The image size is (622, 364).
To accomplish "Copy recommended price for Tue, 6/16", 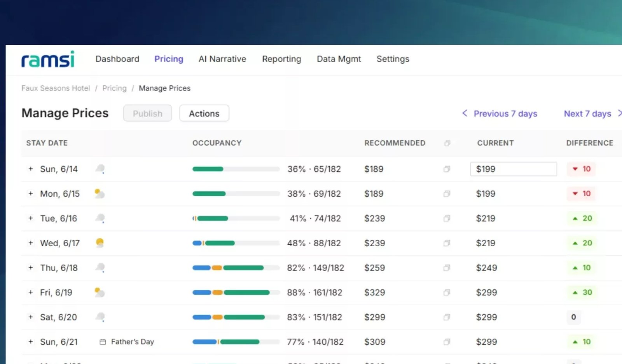I will (x=447, y=218).
